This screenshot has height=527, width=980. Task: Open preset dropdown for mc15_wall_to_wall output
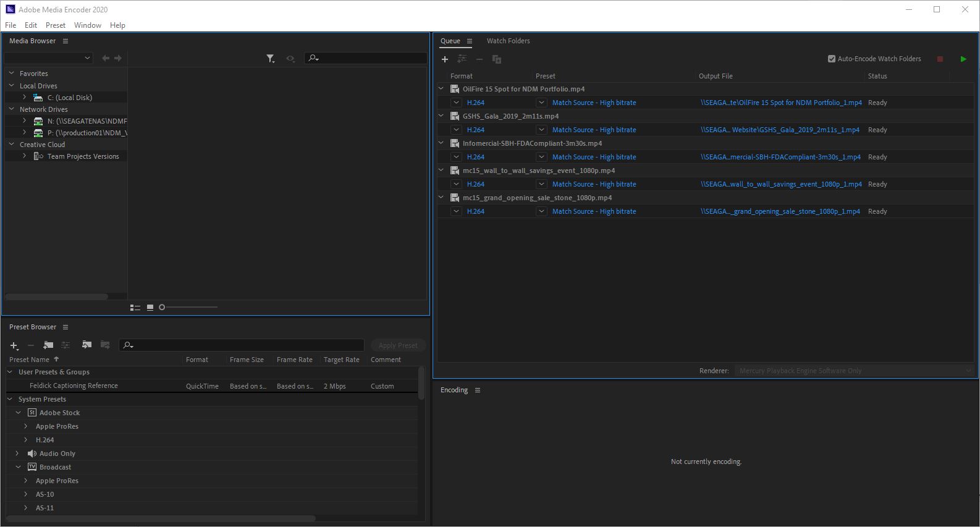(541, 185)
